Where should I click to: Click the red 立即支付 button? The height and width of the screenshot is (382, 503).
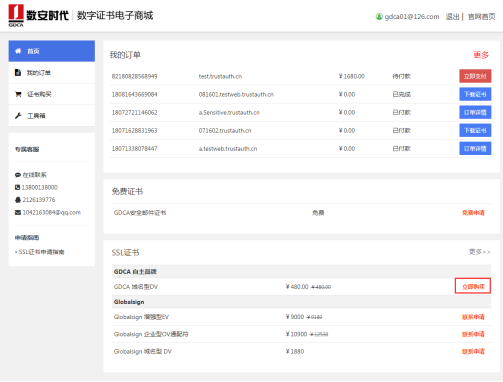475,76
